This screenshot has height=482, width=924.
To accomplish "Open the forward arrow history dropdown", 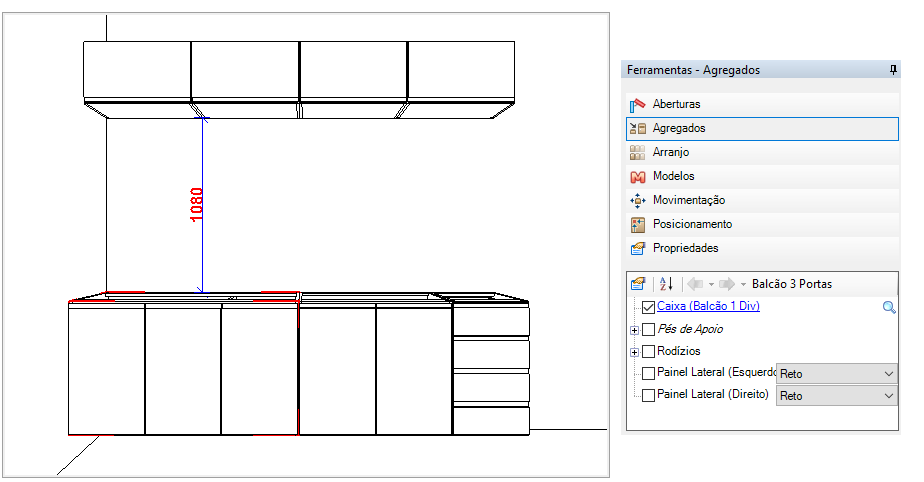I will (x=743, y=285).
